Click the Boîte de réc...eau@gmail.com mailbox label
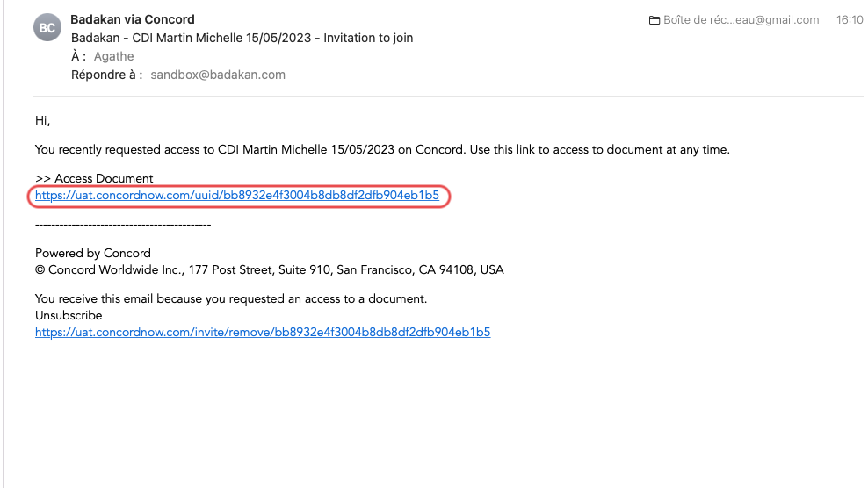Viewport: 868px width, 488px height. click(741, 20)
